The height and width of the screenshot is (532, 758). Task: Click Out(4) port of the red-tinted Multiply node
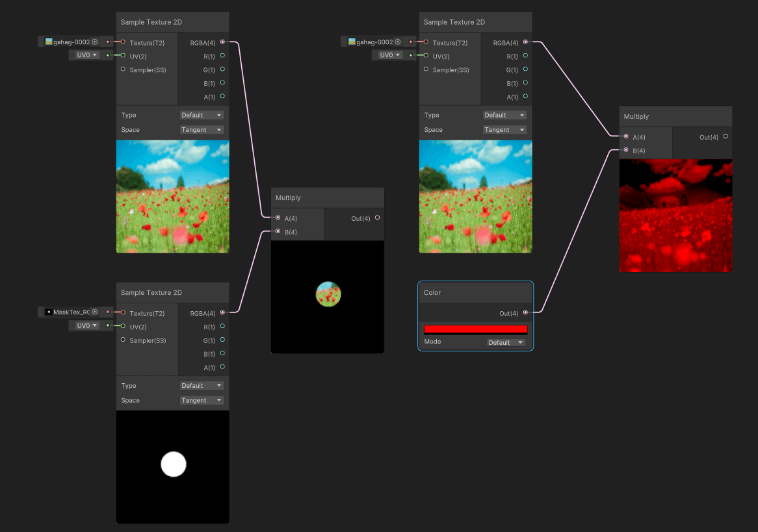tap(725, 137)
